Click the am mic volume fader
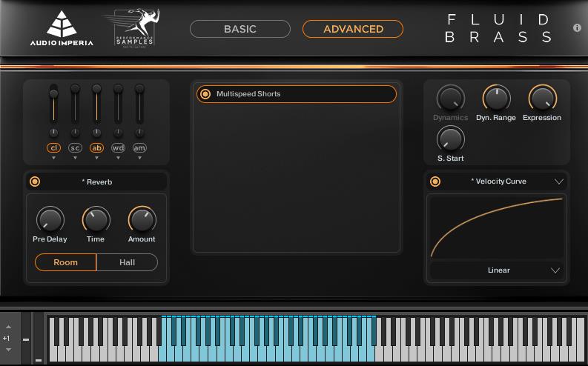The height and width of the screenshot is (366, 588). point(139,104)
